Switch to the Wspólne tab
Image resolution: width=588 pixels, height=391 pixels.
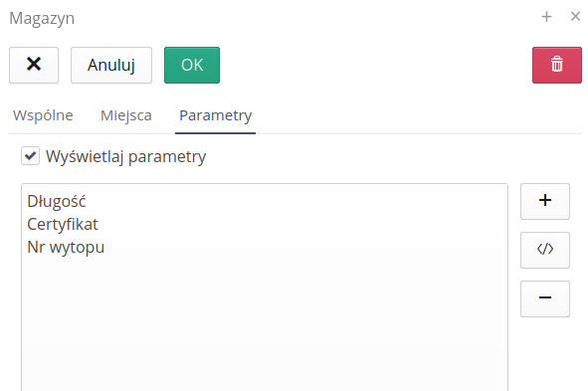(x=43, y=115)
